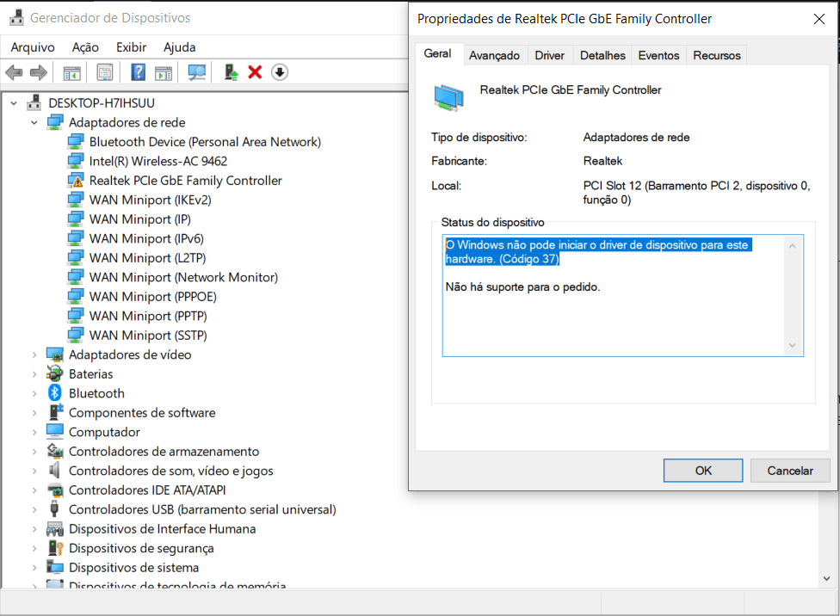Click the USB controllers icon
Viewport: 840px width, 616px height.
[x=54, y=508]
